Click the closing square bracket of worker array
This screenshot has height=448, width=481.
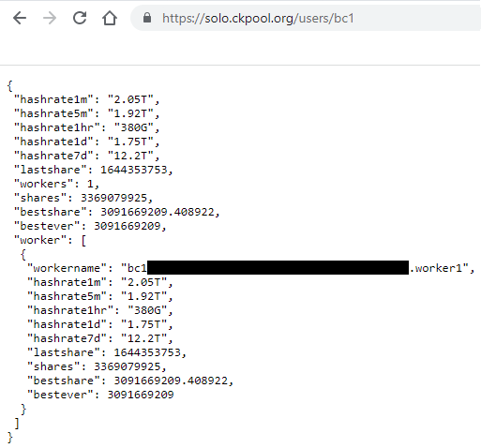17,424
